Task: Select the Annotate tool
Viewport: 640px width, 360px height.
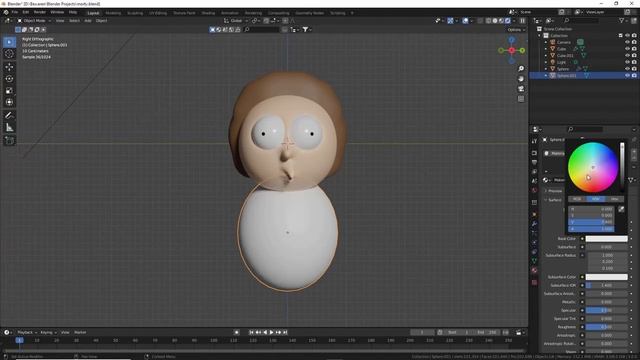Action: [9, 116]
